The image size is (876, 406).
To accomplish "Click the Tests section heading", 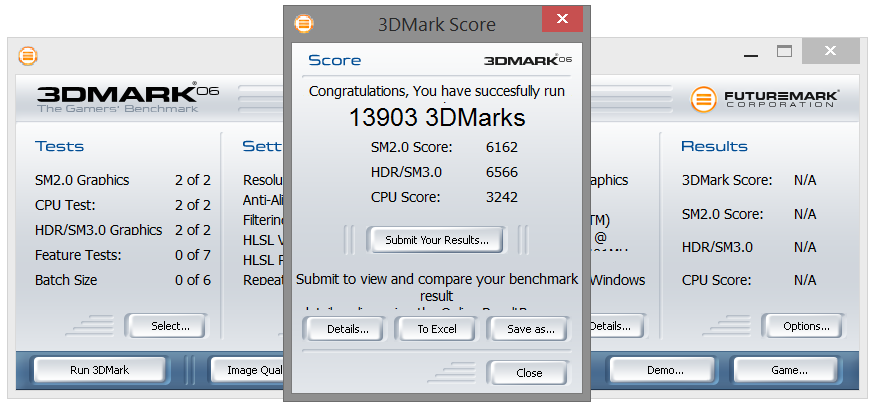I will 59,147.
